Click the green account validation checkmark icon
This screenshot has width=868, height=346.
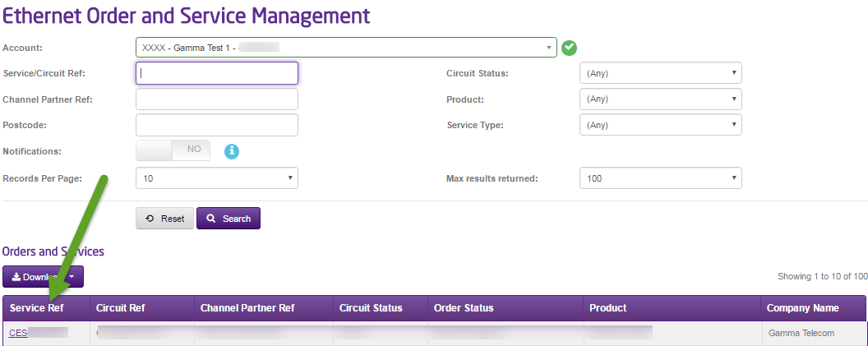click(x=569, y=48)
